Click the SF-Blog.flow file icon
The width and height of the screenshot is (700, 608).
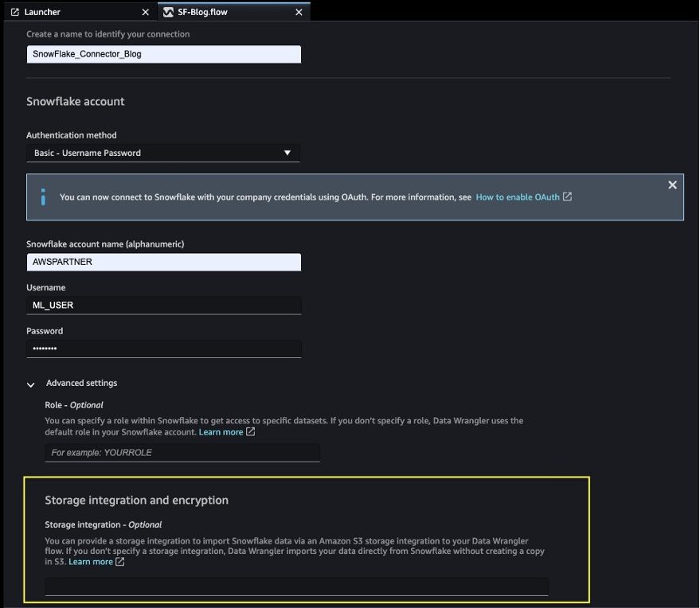168,12
